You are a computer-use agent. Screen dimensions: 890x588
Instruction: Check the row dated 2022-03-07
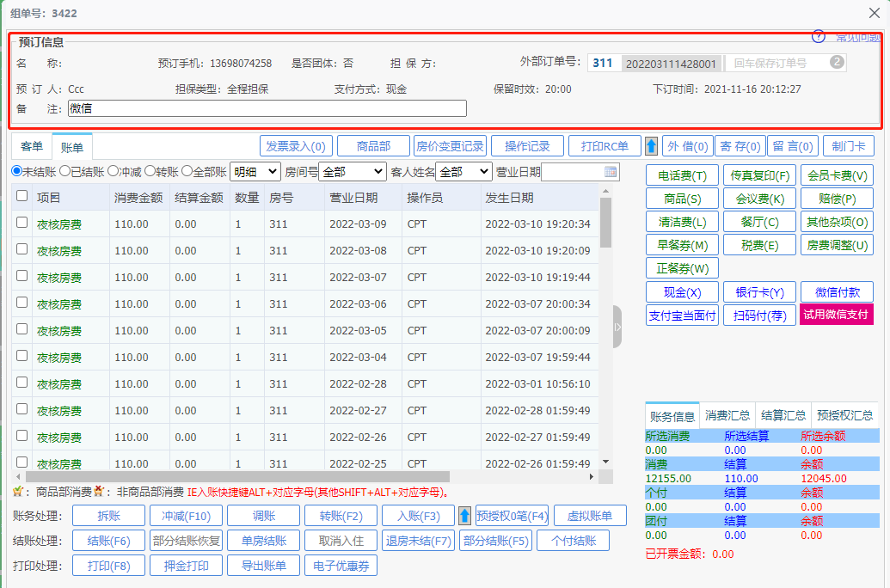22,276
